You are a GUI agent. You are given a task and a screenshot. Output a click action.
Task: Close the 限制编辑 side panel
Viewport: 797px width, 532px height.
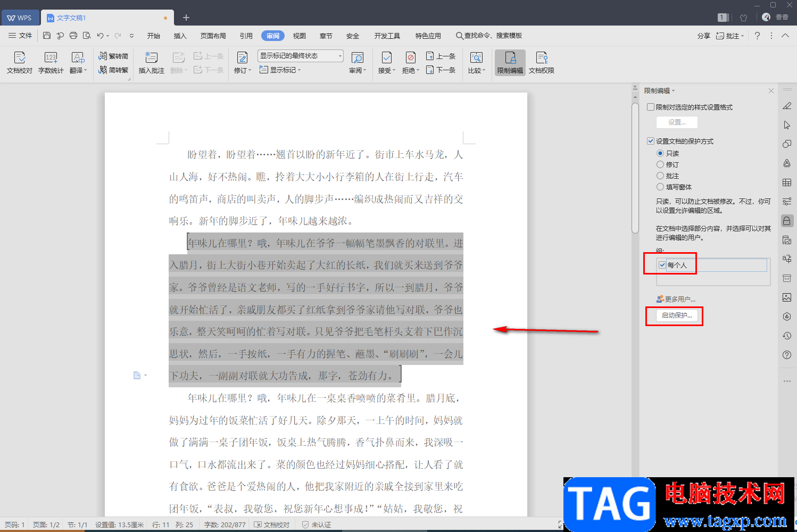771,91
